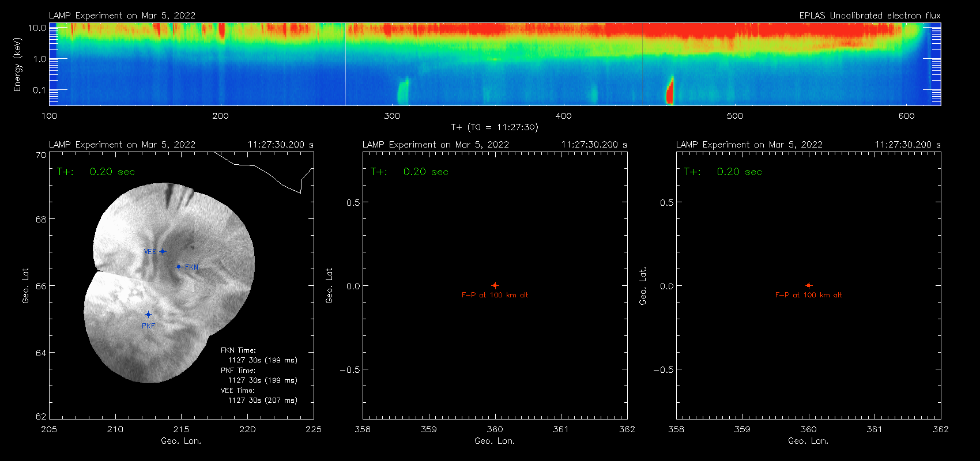Screen dimensions: 980x461
Task: Click the FKN station marker
Action: 179,267
